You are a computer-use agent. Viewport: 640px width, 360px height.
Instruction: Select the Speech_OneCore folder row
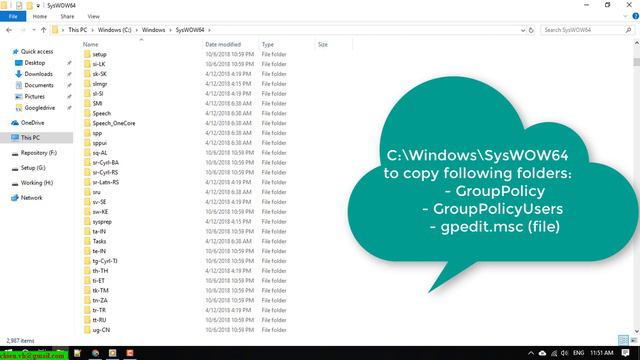[186, 123]
